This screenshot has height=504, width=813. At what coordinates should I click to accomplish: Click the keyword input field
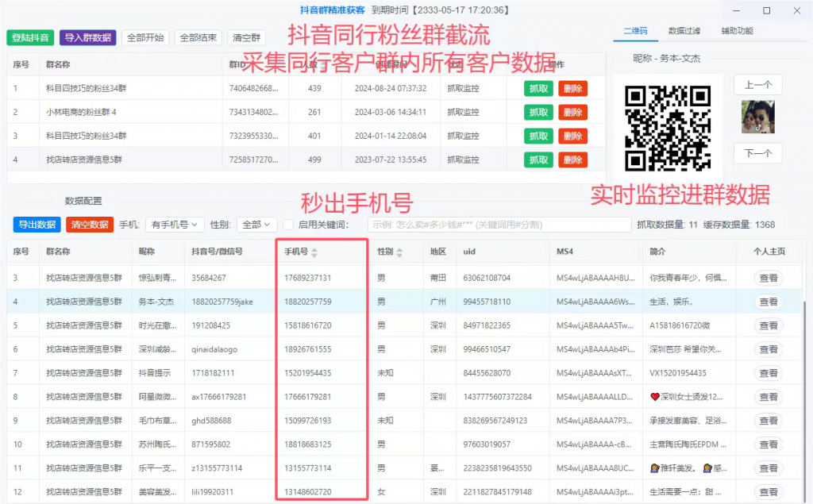499,225
